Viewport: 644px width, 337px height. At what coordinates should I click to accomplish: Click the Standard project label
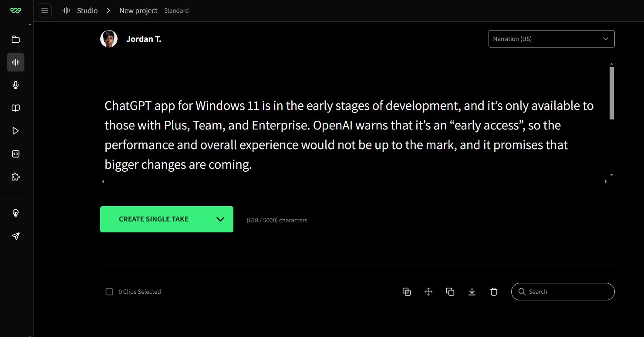176,10
